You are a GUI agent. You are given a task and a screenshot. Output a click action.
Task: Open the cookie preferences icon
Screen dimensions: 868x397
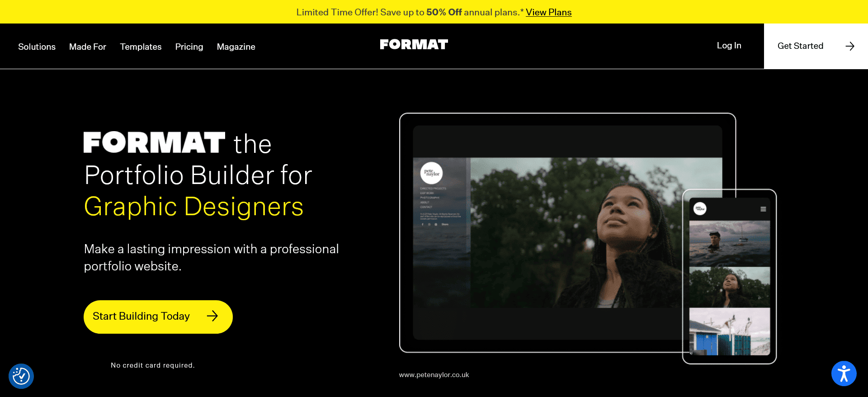coord(21,376)
